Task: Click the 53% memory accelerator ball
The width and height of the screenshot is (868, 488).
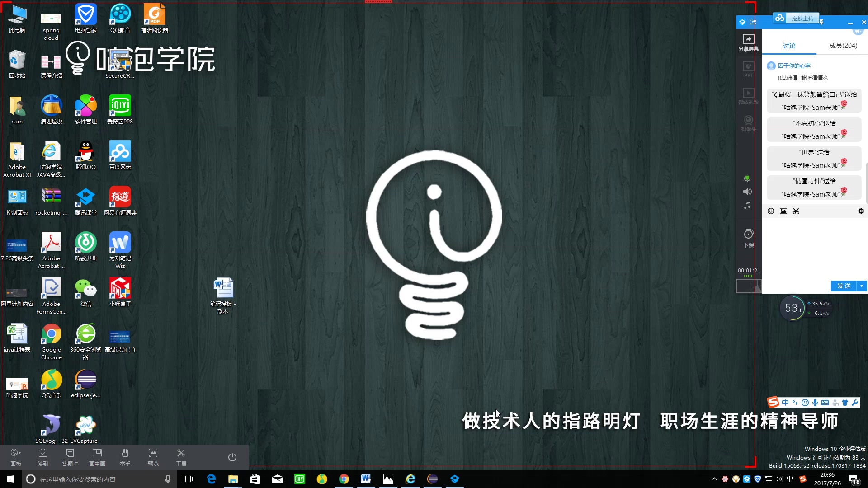Action: pos(793,308)
